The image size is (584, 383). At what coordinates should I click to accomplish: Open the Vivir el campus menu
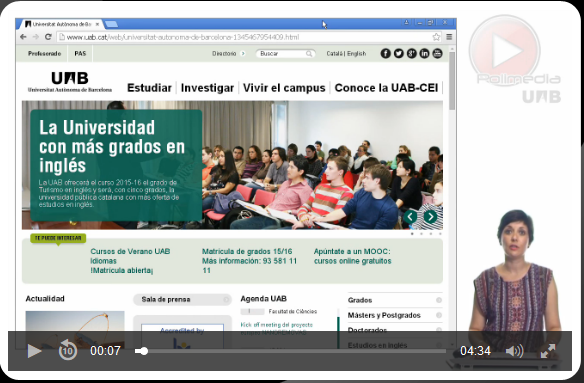[x=284, y=88]
